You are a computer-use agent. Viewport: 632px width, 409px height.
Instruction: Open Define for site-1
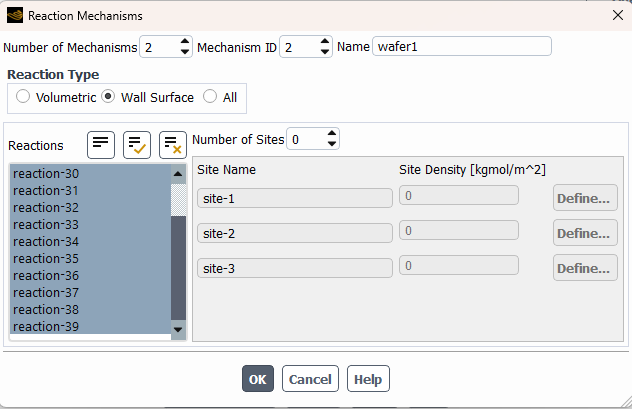[x=585, y=198]
